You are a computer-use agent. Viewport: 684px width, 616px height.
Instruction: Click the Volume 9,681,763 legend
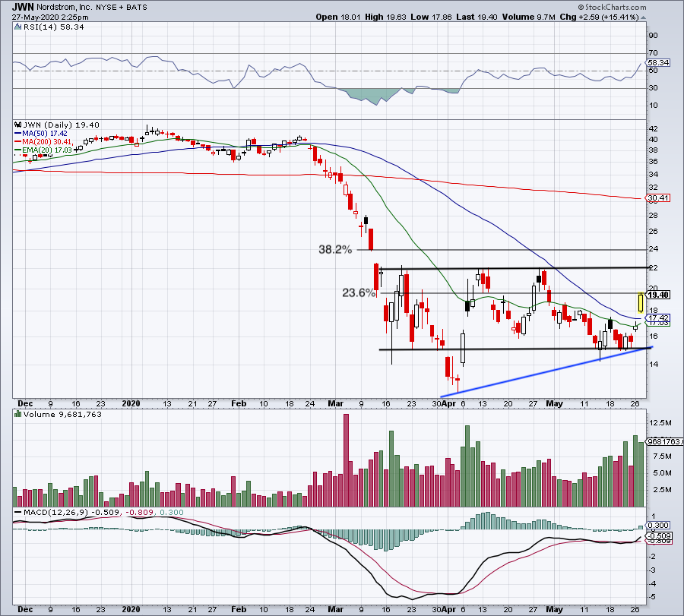62,415
